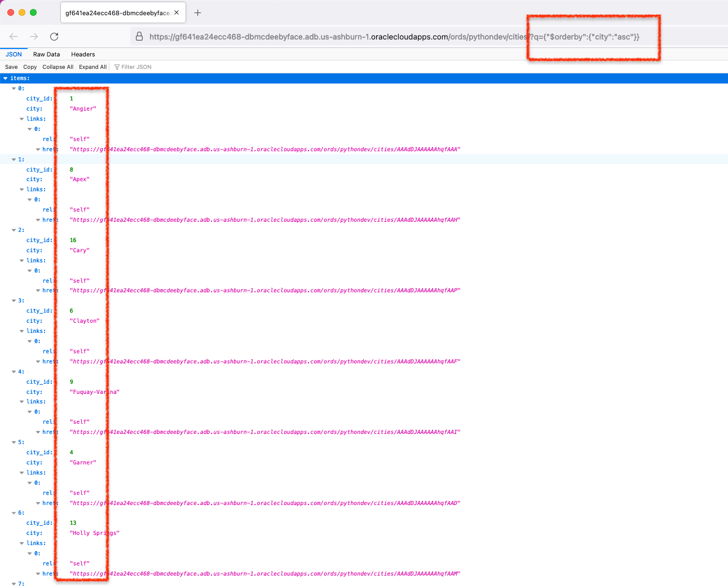The image size is (728, 588).
Task: Open site security info via the padlock icon
Action: coord(139,36)
